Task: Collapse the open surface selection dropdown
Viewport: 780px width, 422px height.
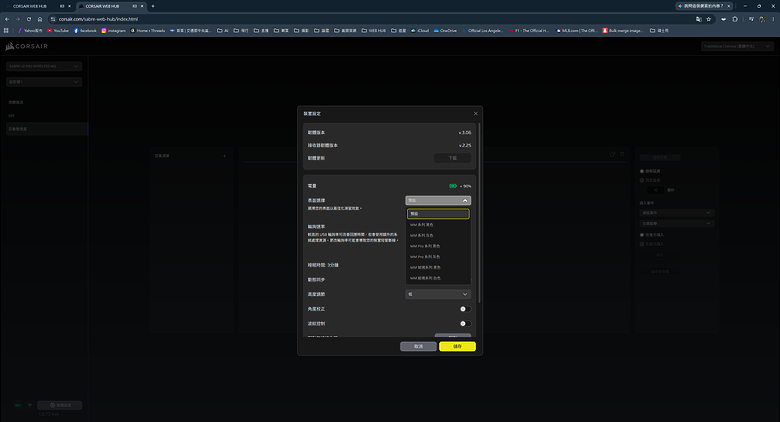Action: click(438, 201)
